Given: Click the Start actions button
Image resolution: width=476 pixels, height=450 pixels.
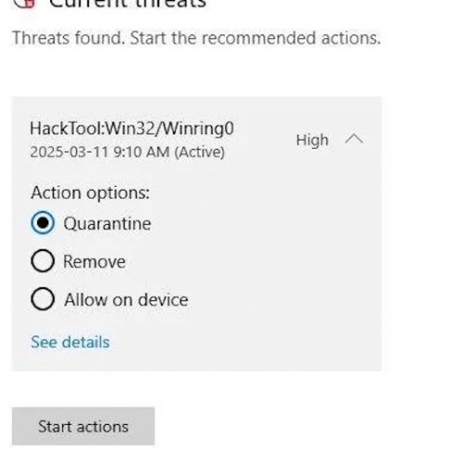Looking at the screenshot, I should (84, 426).
